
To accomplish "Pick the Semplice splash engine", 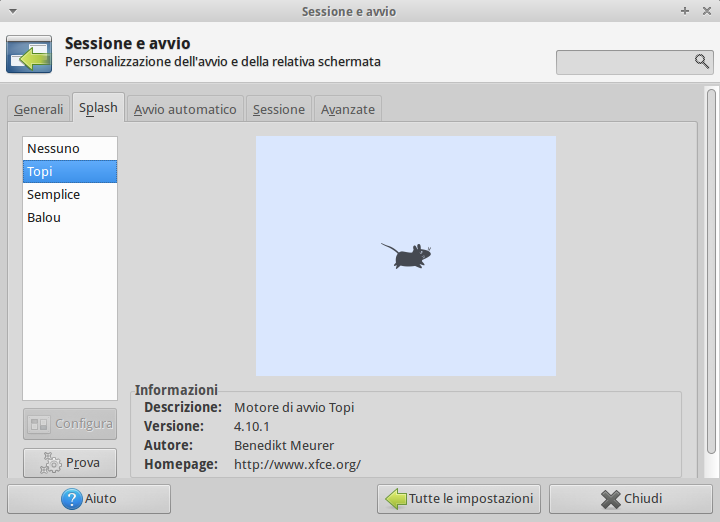I will point(54,194).
